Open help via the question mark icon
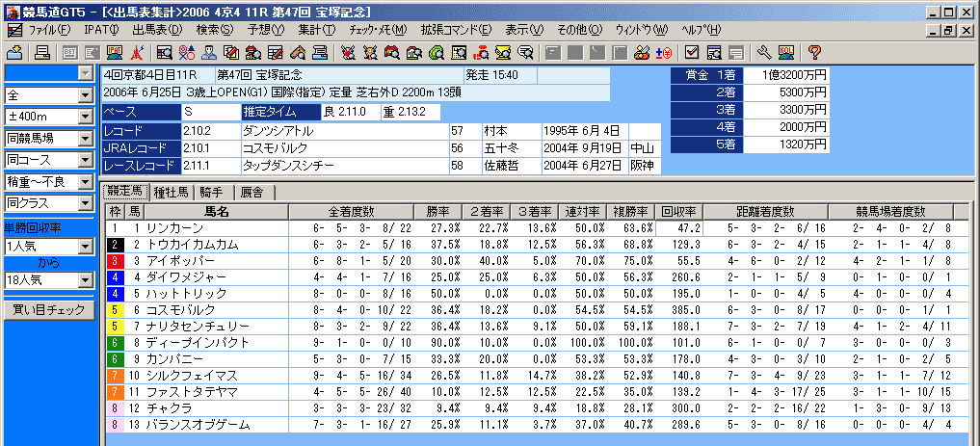The height and width of the screenshot is (446, 980). 814,51
